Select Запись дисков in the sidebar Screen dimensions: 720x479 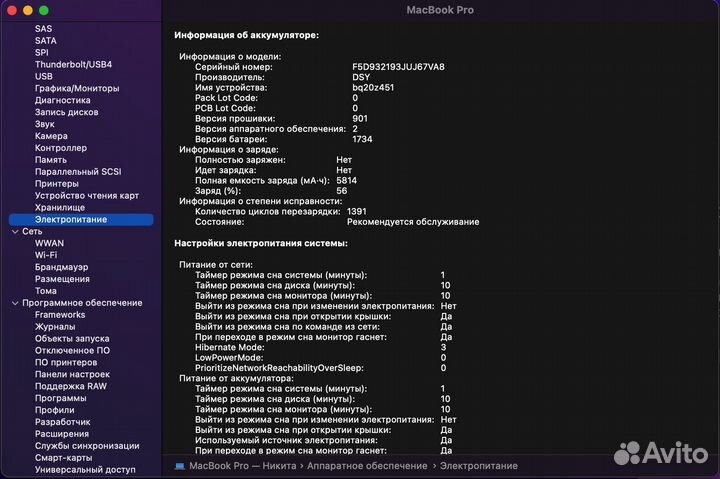[66, 112]
